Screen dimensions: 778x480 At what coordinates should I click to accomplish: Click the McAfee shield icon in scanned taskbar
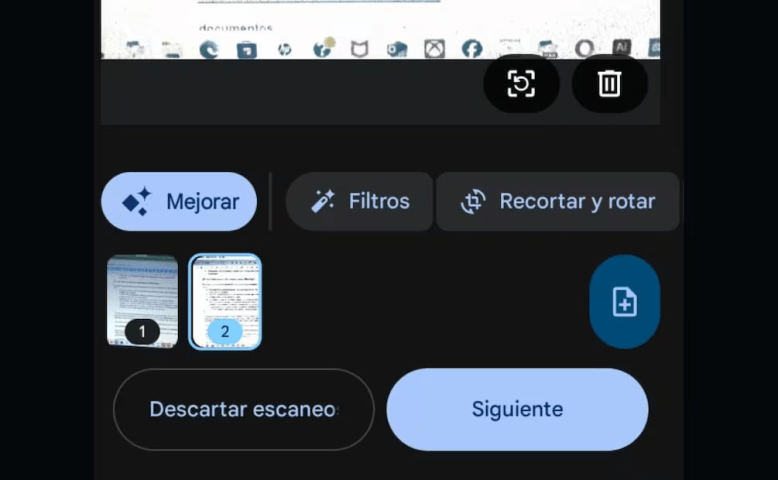359,49
